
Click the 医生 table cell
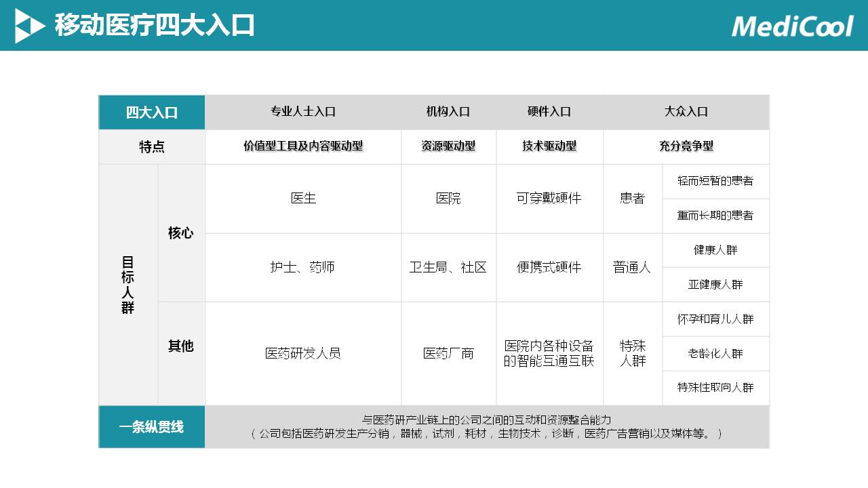[x=303, y=199]
